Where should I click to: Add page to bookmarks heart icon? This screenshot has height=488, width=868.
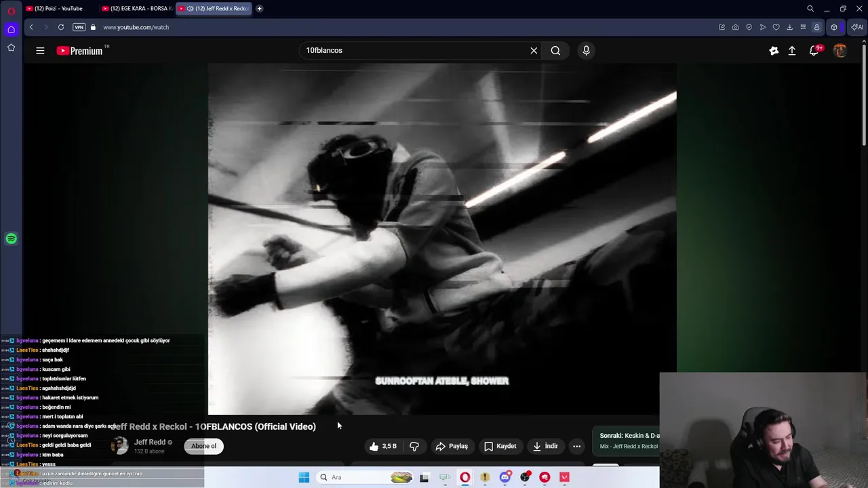(776, 27)
